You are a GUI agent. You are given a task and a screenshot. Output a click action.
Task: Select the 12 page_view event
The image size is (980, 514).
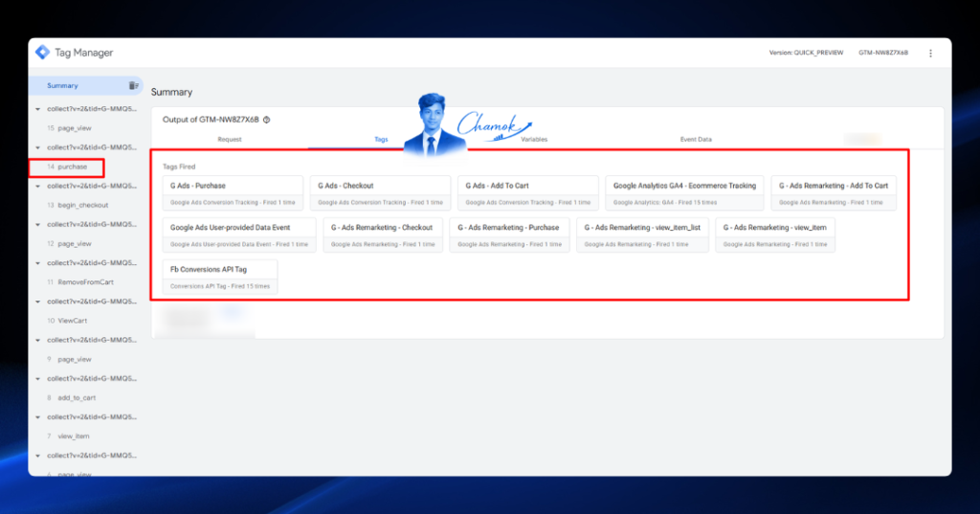(x=69, y=244)
